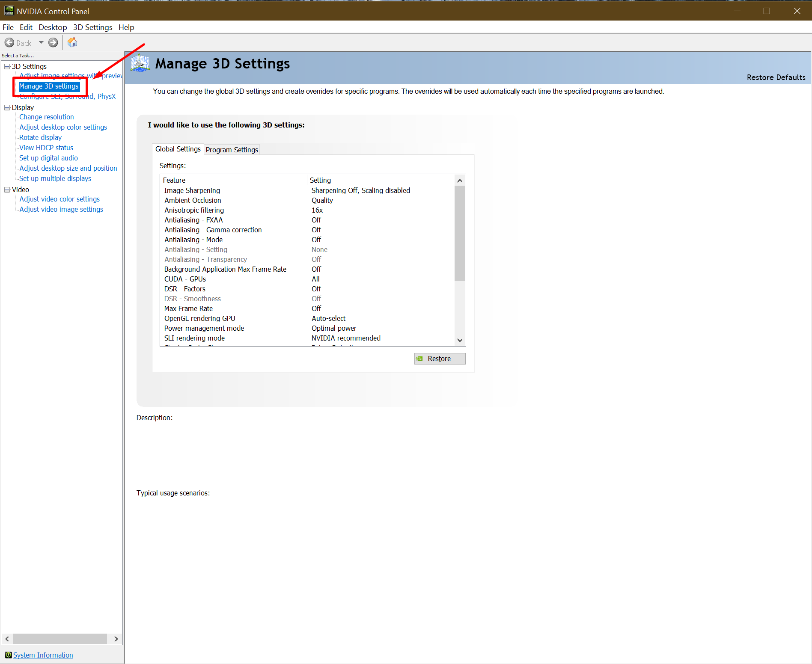Open the File menu
Viewport: 812px width, 664px height.
click(8, 27)
